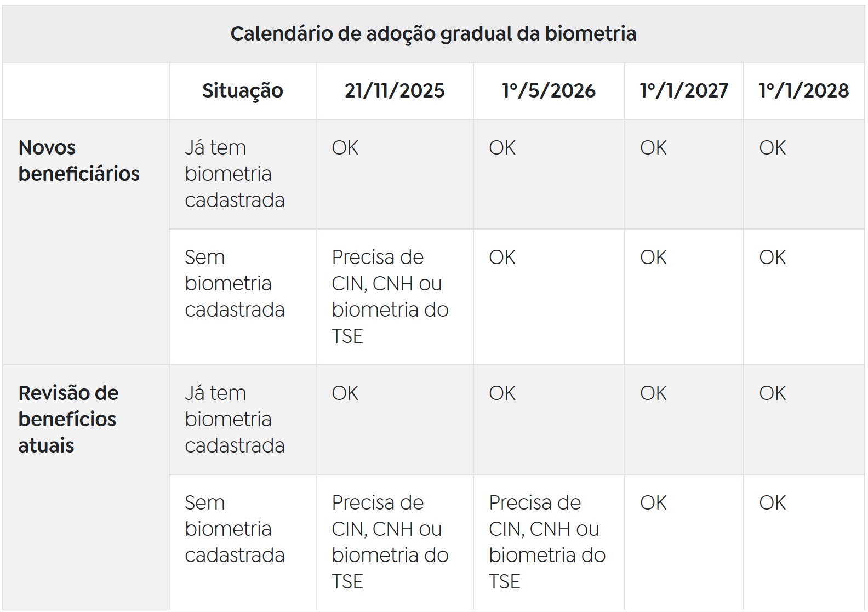The height and width of the screenshot is (612, 868).
Task: Select Sem biometria cadastrada under Novos beneficiários
Action: coord(235,283)
